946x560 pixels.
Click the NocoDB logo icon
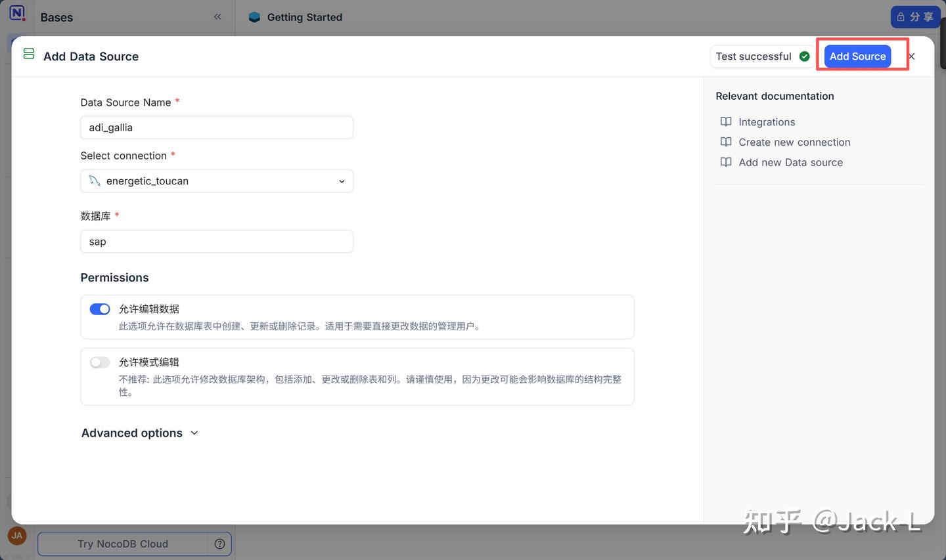tap(17, 13)
